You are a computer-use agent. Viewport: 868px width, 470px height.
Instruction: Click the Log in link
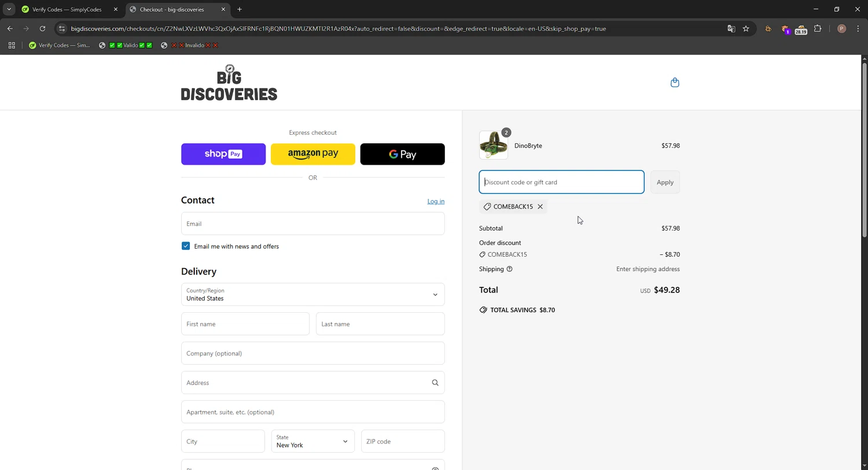click(x=436, y=201)
